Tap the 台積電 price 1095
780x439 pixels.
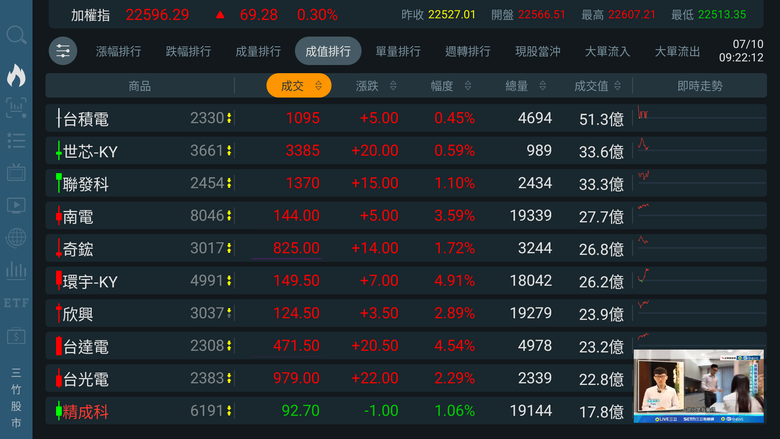point(302,118)
